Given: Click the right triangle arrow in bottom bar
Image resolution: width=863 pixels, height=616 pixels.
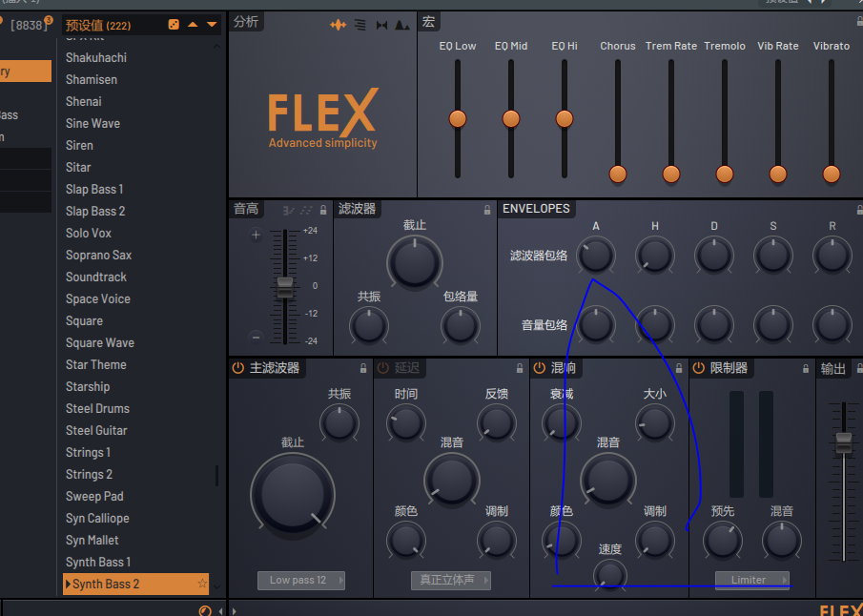Looking at the screenshot, I should pyautogui.click(x=234, y=611).
